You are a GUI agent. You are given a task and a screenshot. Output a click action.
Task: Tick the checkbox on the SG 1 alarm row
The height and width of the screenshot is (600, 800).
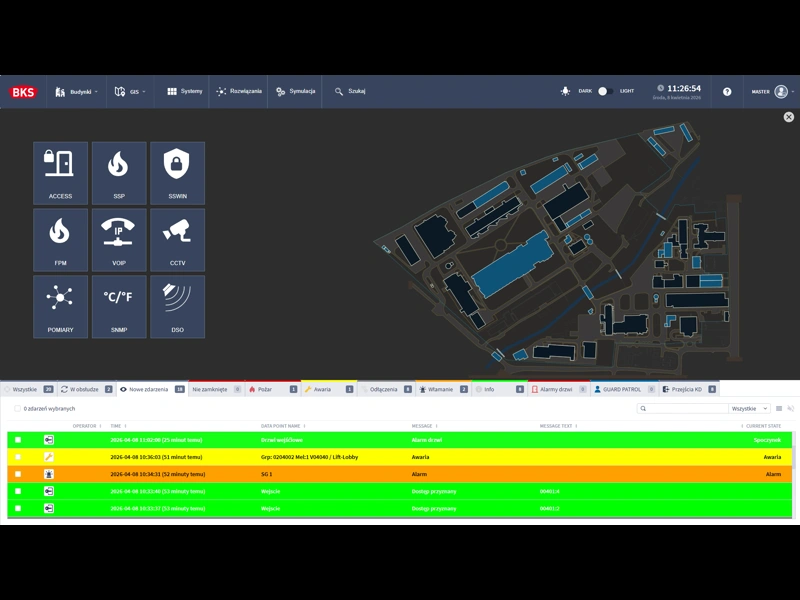18,474
